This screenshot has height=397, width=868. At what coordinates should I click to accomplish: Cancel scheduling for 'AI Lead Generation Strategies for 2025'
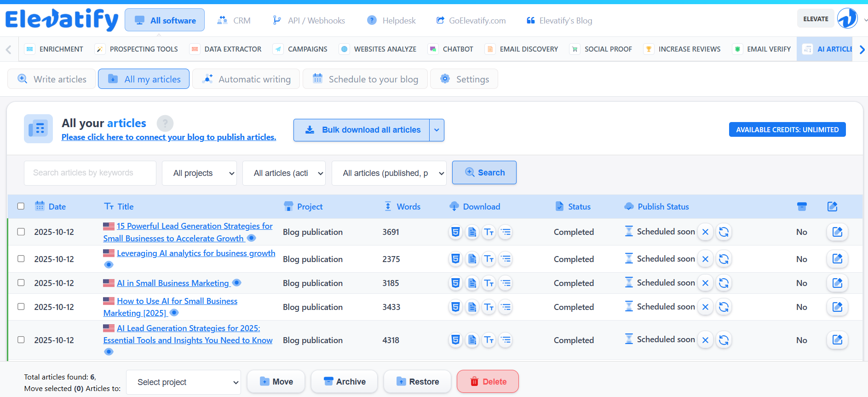(x=705, y=340)
